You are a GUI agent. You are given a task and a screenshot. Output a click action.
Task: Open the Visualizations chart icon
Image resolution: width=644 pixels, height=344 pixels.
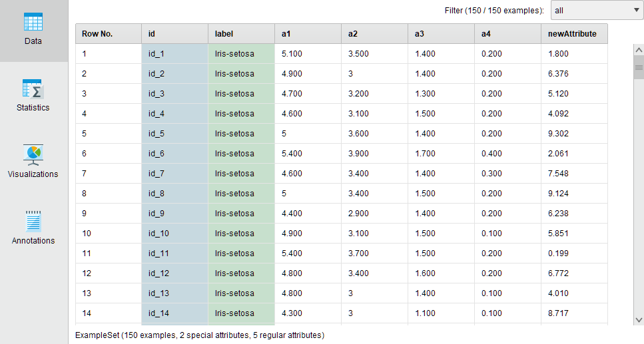(33, 154)
